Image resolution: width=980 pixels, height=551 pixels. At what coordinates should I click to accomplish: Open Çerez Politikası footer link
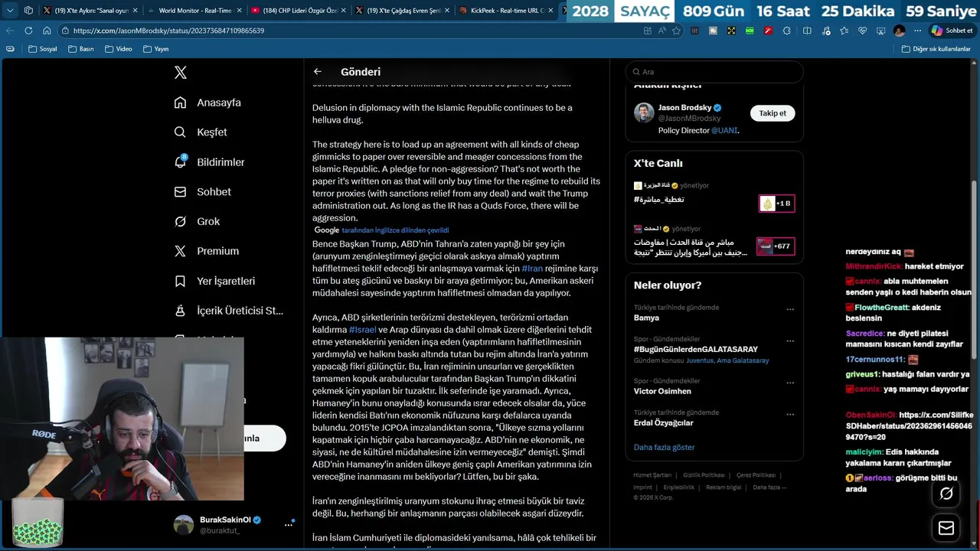tap(756, 475)
